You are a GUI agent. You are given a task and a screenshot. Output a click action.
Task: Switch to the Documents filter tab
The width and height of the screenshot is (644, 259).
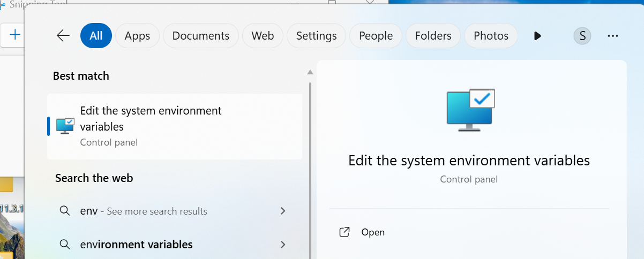(201, 36)
